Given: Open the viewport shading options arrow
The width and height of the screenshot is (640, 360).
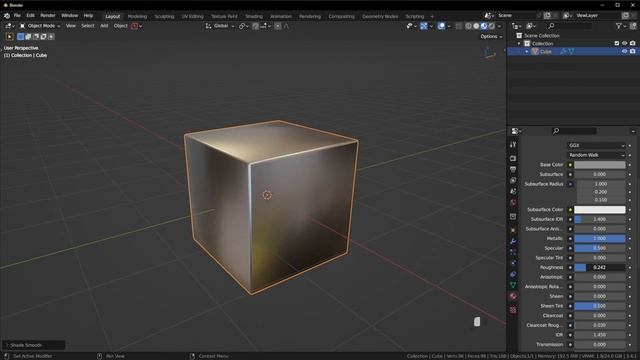Looking at the screenshot, I should click(499, 26).
